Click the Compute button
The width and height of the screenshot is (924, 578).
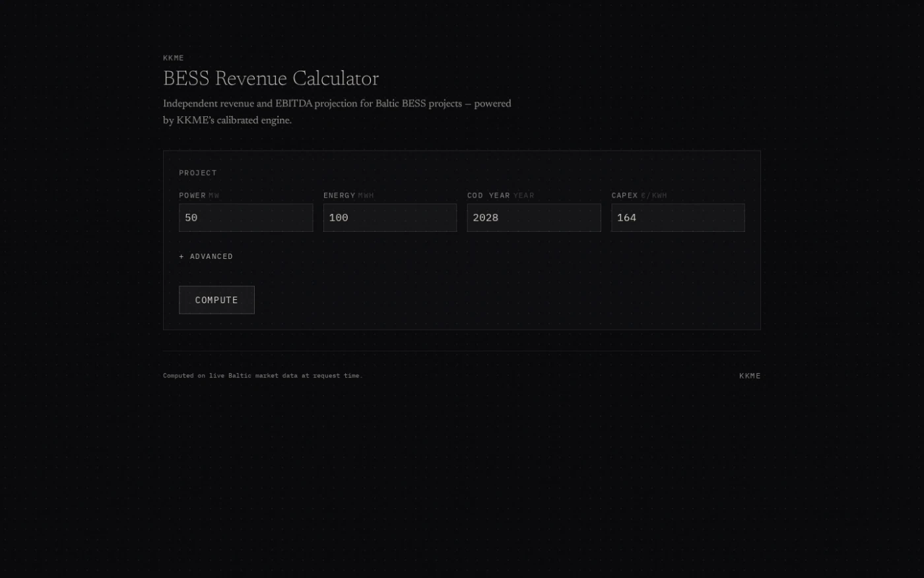pyautogui.click(x=216, y=300)
